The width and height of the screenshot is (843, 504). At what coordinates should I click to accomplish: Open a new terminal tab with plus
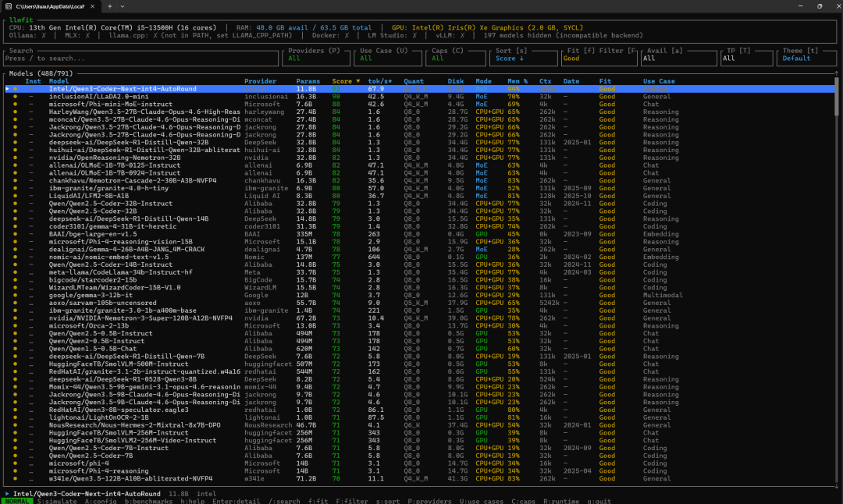pyautogui.click(x=110, y=6)
